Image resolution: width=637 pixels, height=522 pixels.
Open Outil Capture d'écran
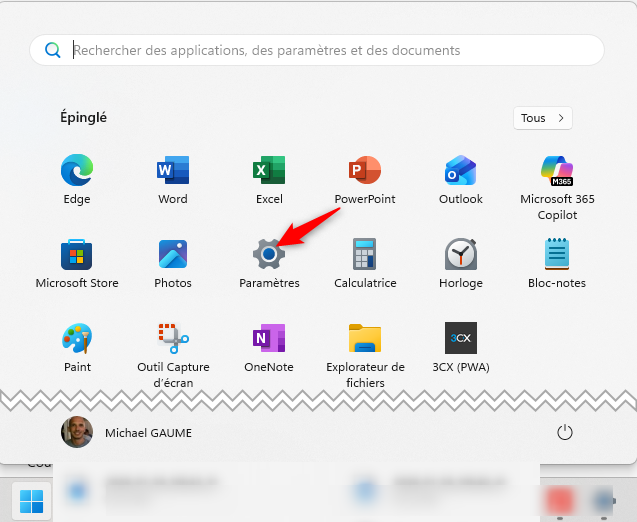click(173, 339)
